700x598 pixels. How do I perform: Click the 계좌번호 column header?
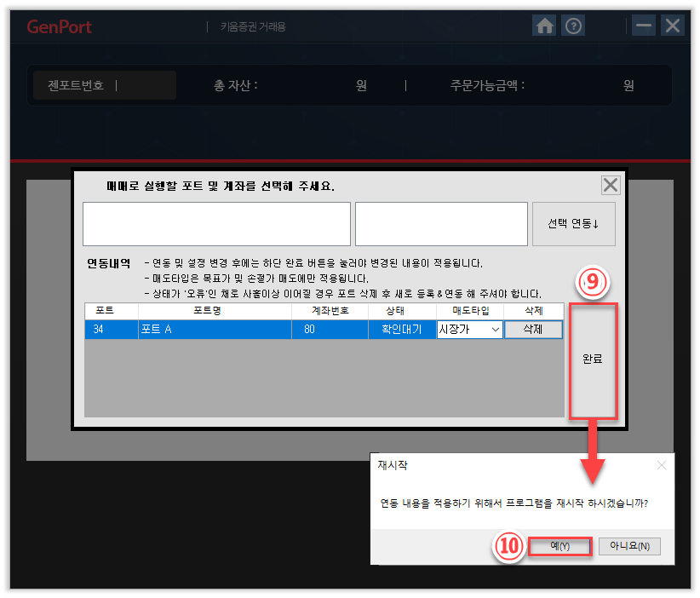[x=330, y=311]
